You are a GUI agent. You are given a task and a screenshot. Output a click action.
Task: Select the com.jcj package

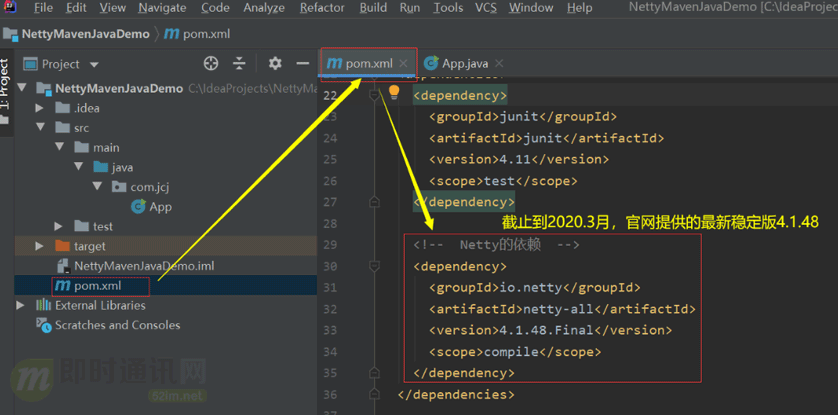coord(150,187)
